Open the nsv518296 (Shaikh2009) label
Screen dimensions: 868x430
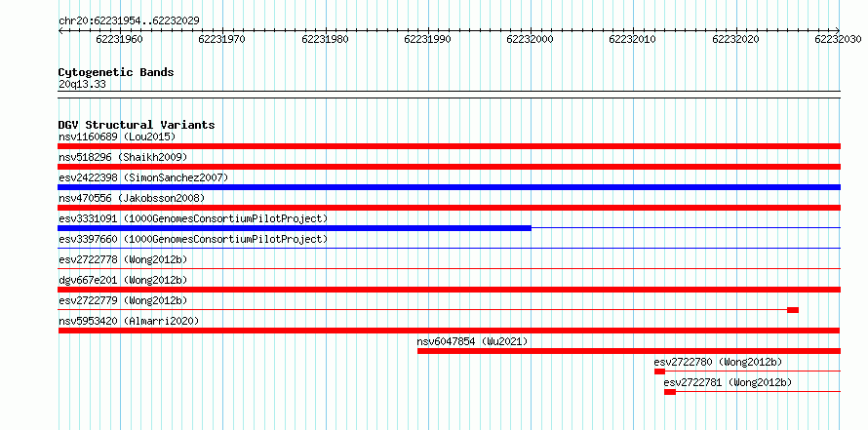(123, 157)
